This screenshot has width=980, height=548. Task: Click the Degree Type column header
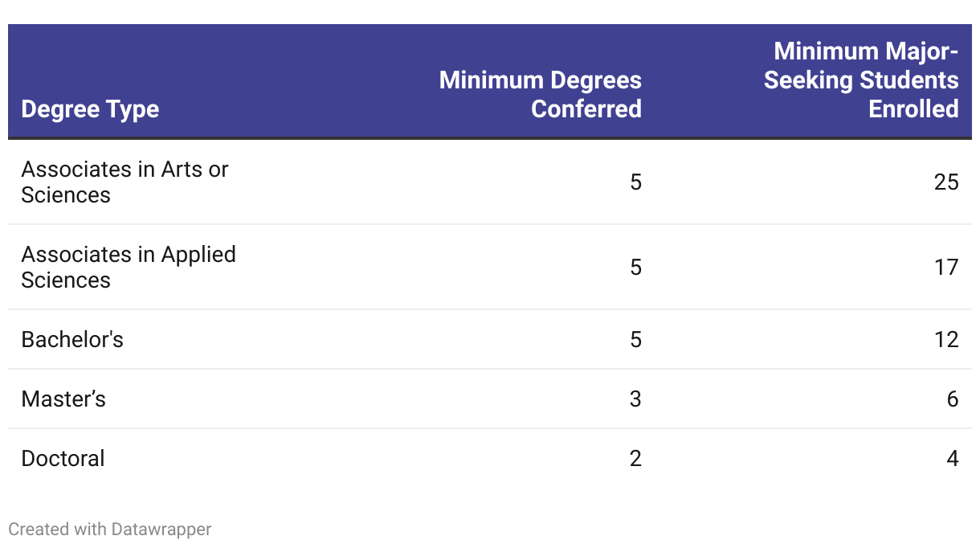(90, 109)
